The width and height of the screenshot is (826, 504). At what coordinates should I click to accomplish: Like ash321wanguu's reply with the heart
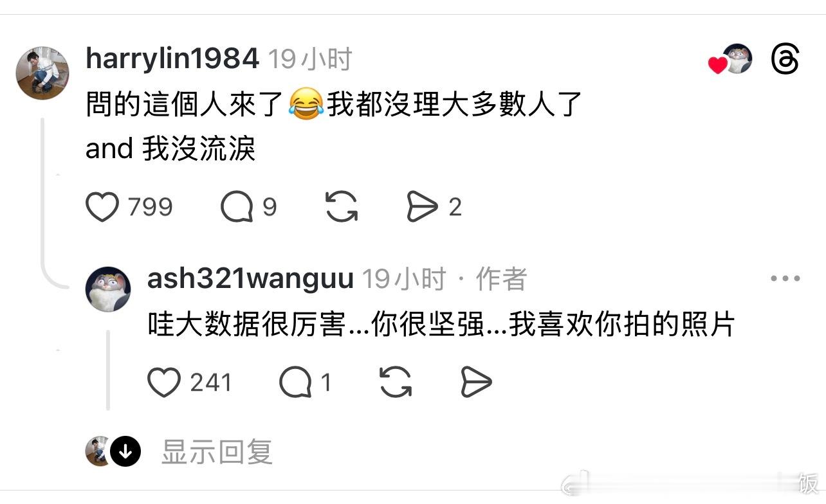click(x=164, y=382)
